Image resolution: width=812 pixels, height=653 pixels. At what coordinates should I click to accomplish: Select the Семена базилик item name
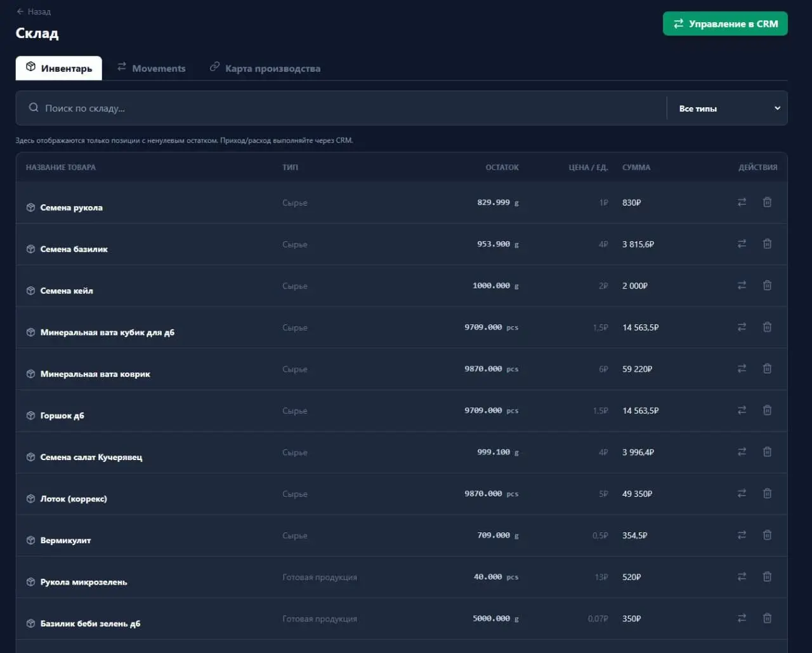(x=74, y=249)
